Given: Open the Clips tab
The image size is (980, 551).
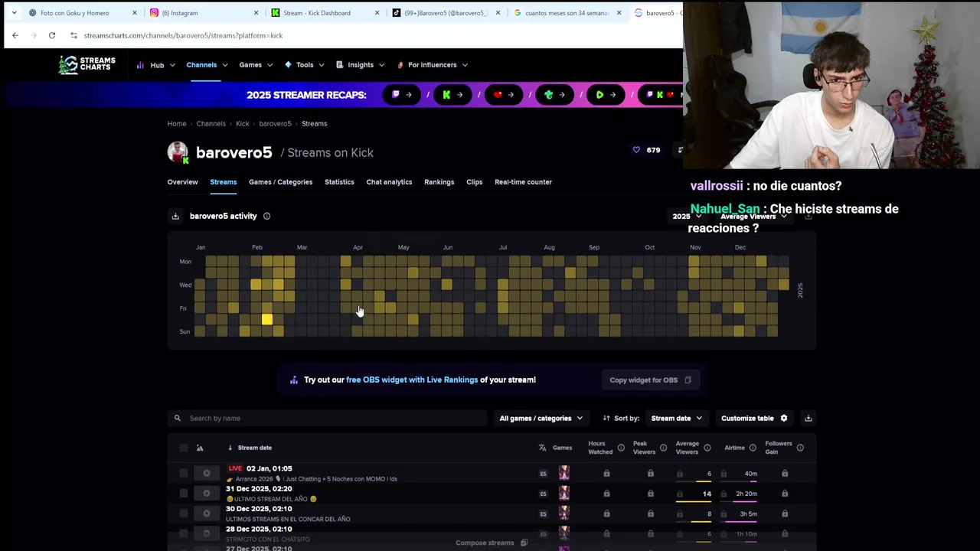Looking at the screenshot, I should [474, 182].
